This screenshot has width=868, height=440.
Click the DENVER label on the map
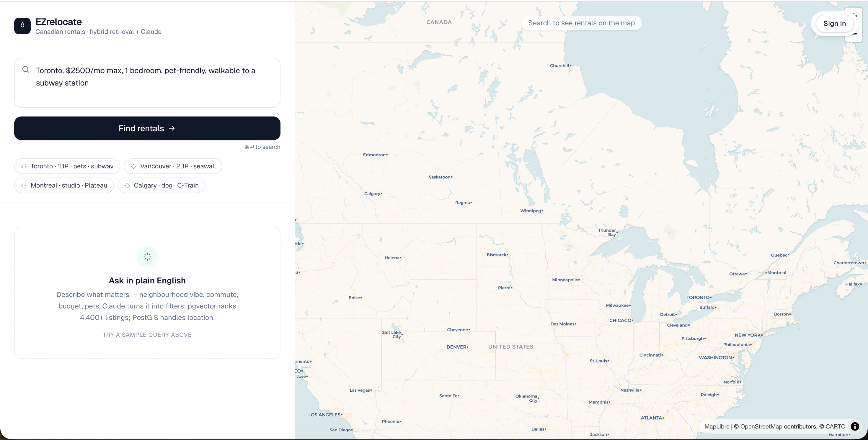click(x=456, y=347)
